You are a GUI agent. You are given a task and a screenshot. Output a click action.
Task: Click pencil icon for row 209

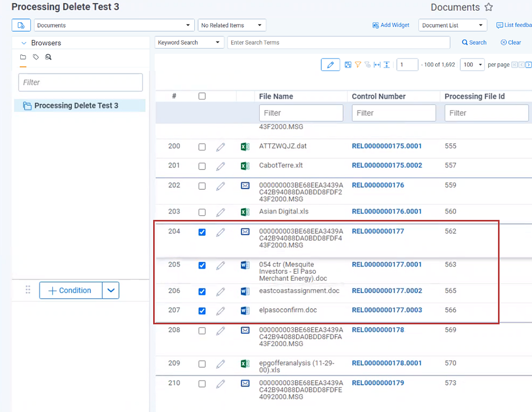point(221,364)
